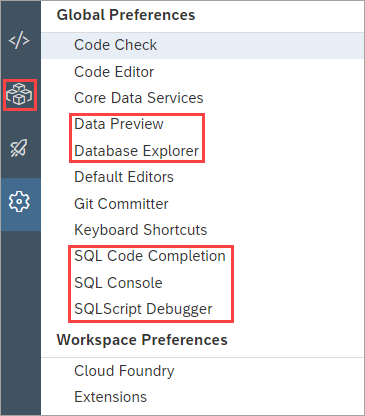Open the Database Explorer cubes icon

(19, 95)
